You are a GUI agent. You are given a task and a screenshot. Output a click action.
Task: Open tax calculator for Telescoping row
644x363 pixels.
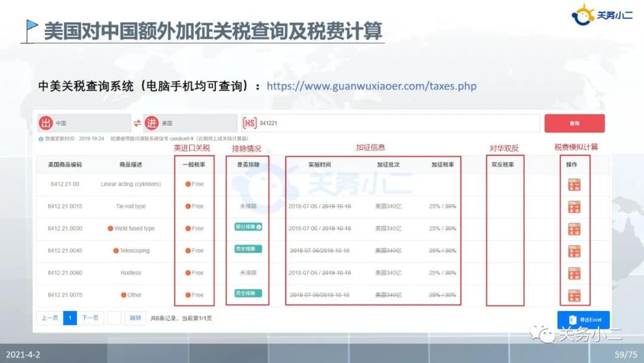pos(574,251)
